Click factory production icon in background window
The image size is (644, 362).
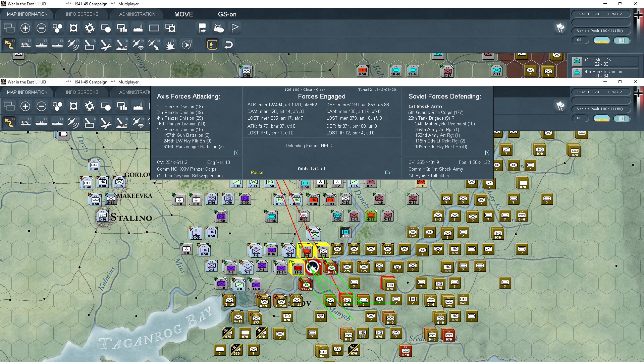pyautogui.click(x=138, y=28)
